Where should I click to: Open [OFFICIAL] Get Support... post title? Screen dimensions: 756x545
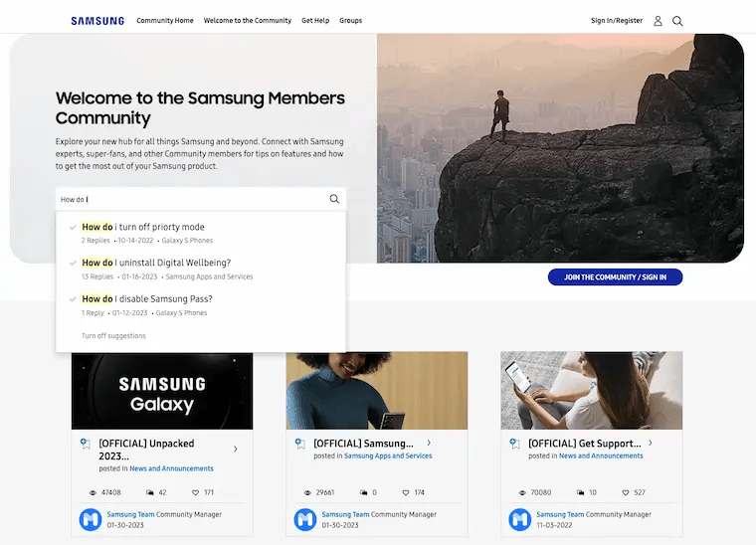[x=585, y=444]
